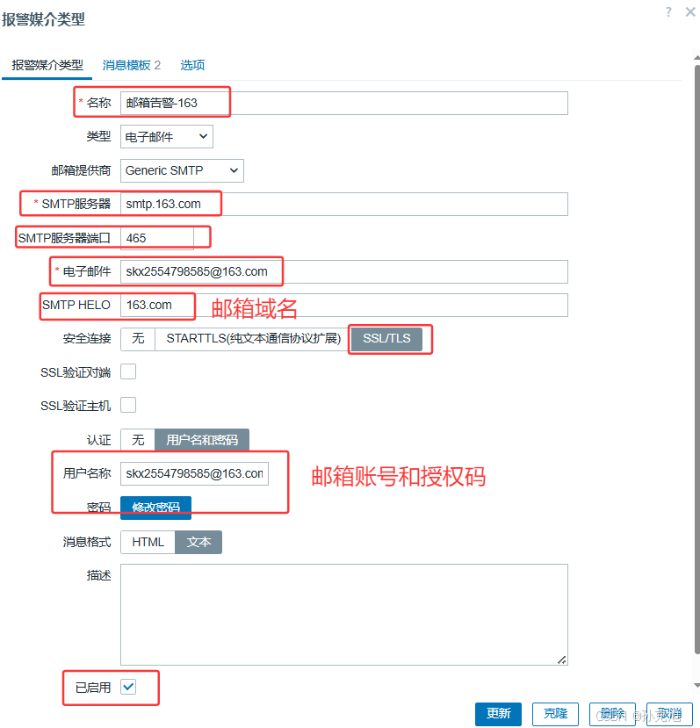Click the 用户名称 input field
The height and width of the screenshot is (728, 700).
click(194, 473)
